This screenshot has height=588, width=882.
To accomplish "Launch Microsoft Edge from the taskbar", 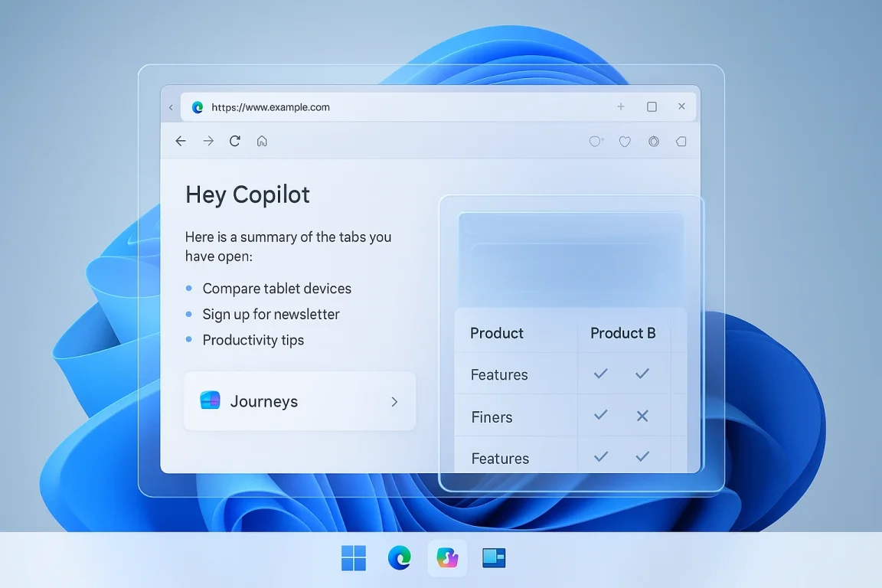I will click(400, 558).
